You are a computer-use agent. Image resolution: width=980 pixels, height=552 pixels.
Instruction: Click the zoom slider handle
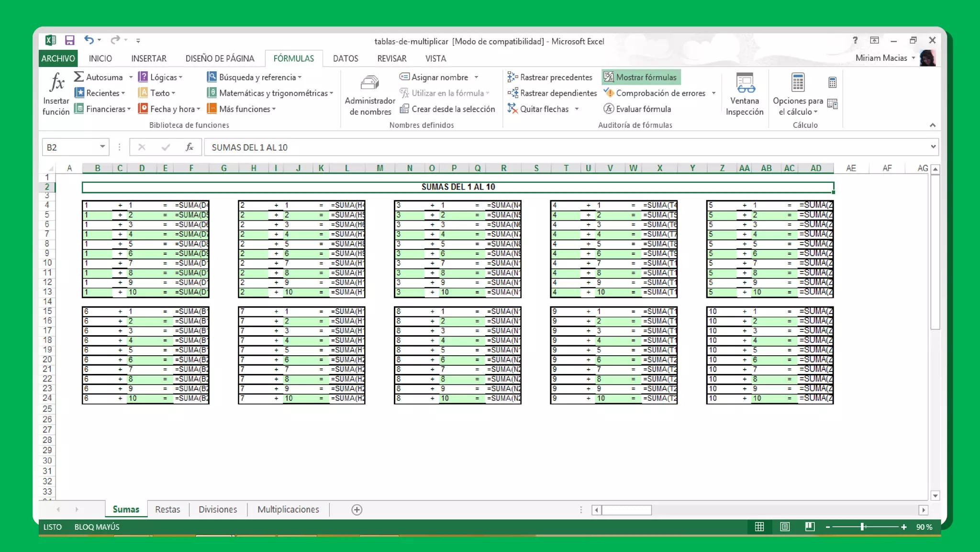(862, 527)
